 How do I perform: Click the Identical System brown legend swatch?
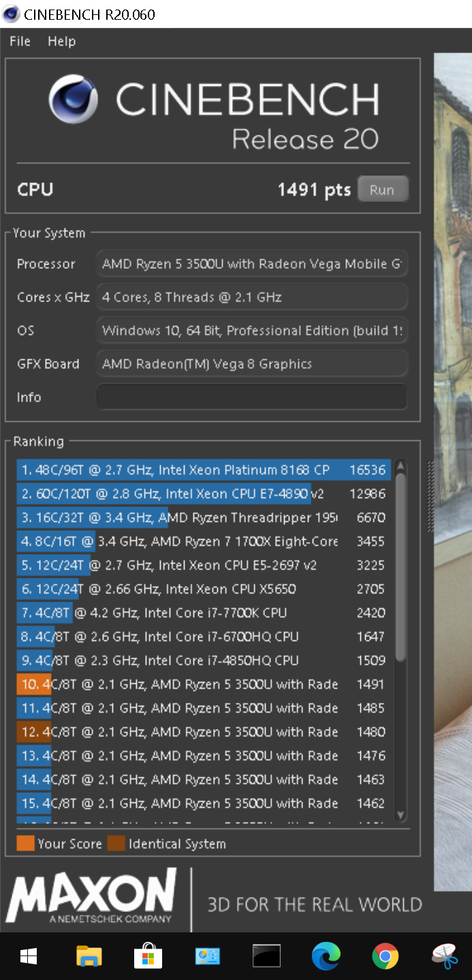116,844
